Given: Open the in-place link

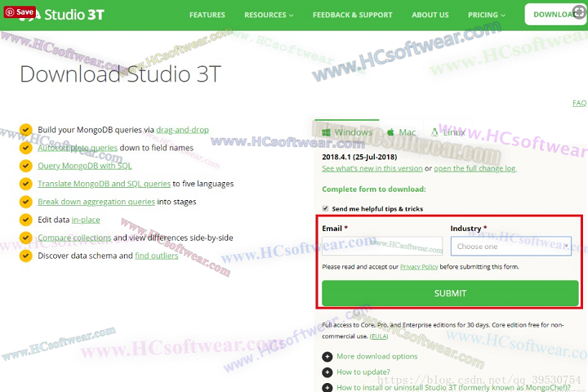Looking at the screenshot, I should [86, 220].
